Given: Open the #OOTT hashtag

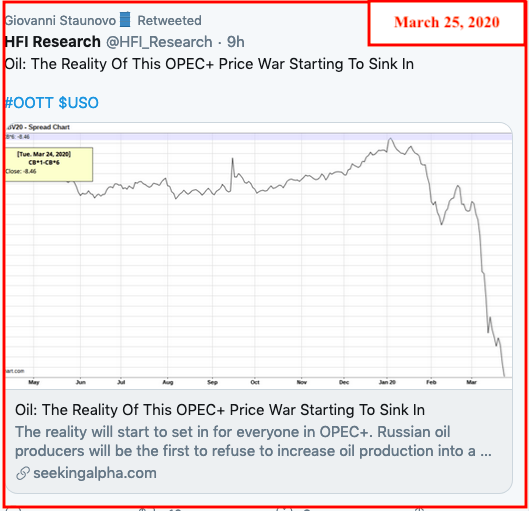Looking at the screenshot, I should click(29, 103).
